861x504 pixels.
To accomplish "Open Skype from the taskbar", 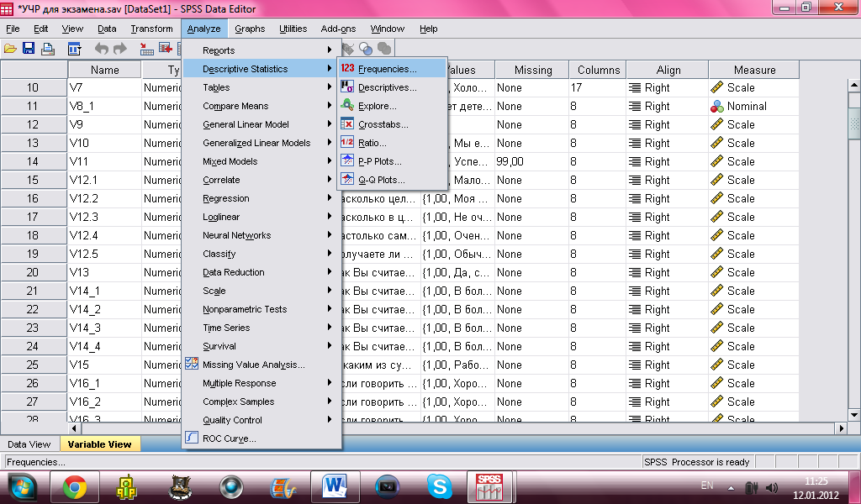I will pos(440,487).
